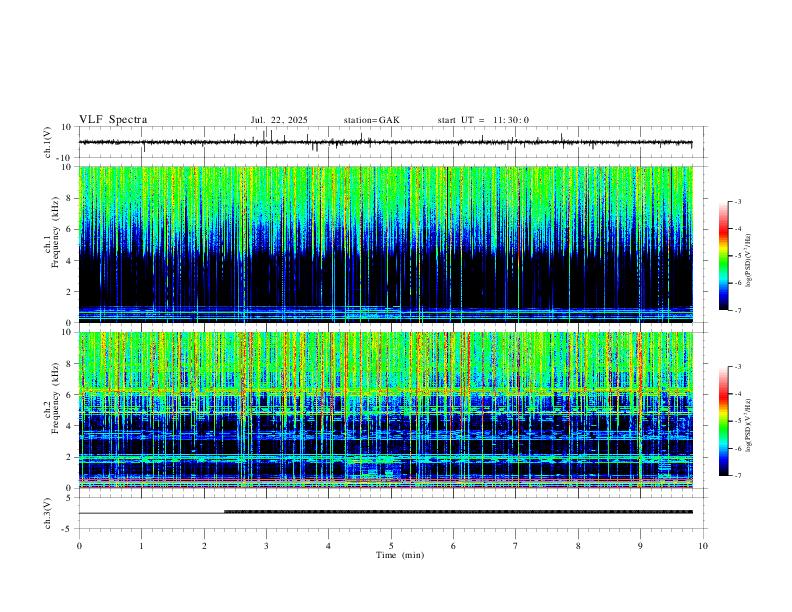
Task: Click the 'VLF Spectra' title text
Action: pyautogui.click(x=113, y=120)
